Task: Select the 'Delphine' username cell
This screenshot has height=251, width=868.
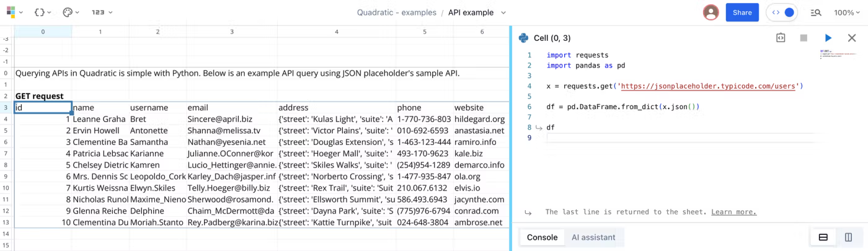Action: point(157,211)
